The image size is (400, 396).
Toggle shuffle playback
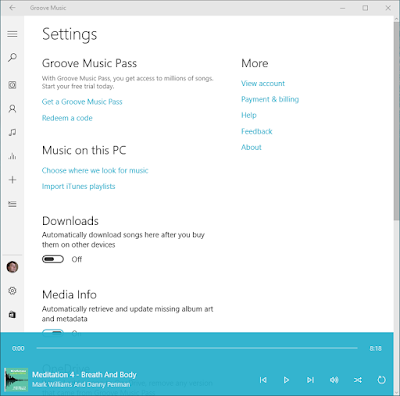point(358,380)
